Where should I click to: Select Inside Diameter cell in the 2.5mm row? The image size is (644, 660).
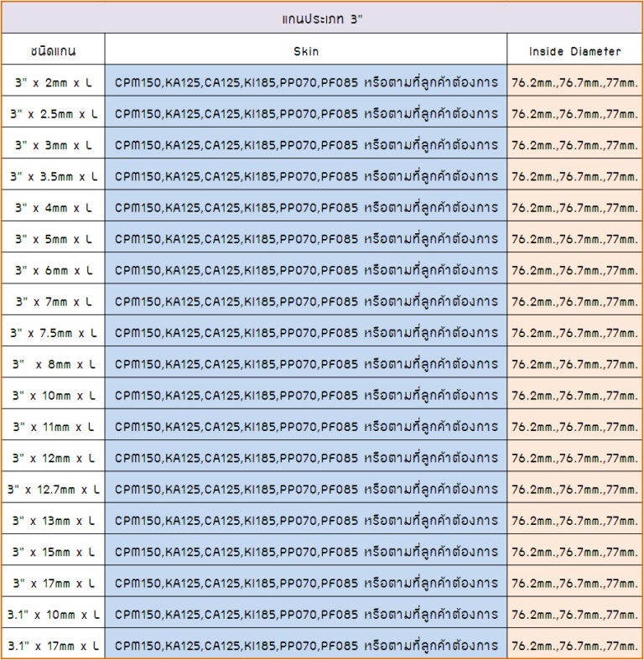tap(574, 112)
